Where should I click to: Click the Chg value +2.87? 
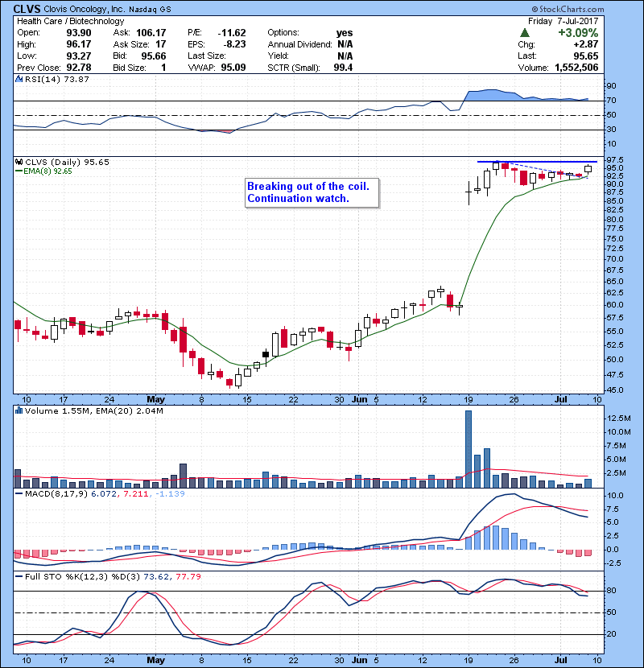coord(585,44)
